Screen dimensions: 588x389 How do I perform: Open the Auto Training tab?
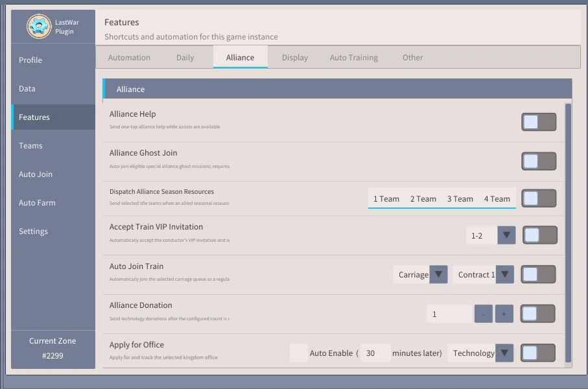tap(354, 58)
